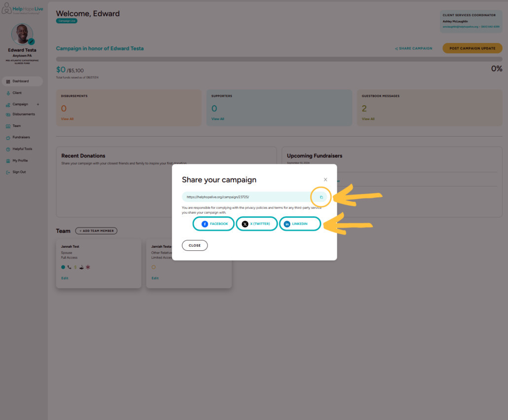Open the Disbursements sidebar icon

(8, 115)
